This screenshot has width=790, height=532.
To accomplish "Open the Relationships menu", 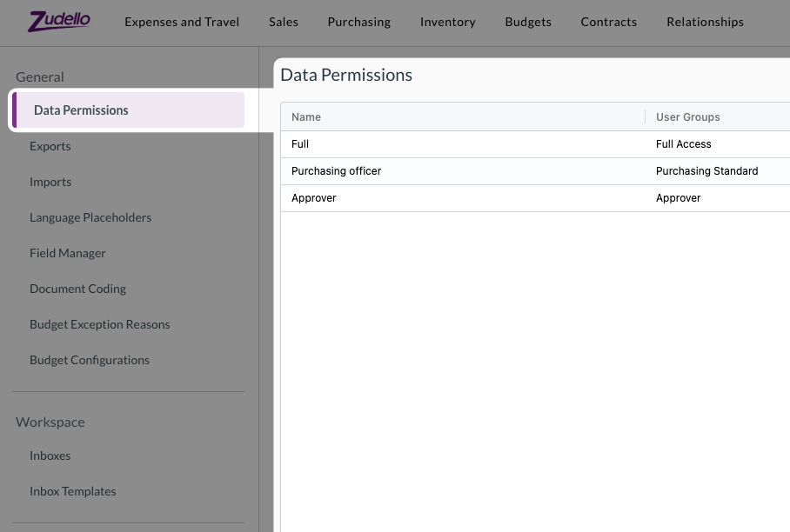I will point(705,22).
